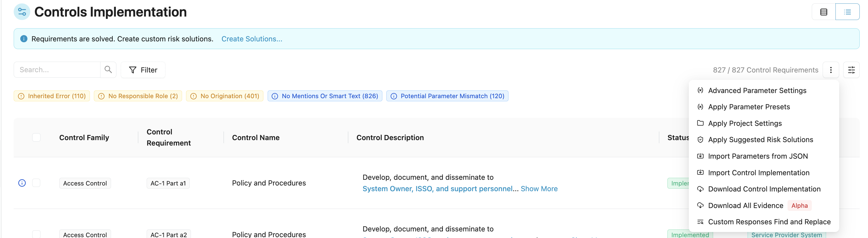Click the Access Control tag for AC-1 Part a2

pos(85,234)
